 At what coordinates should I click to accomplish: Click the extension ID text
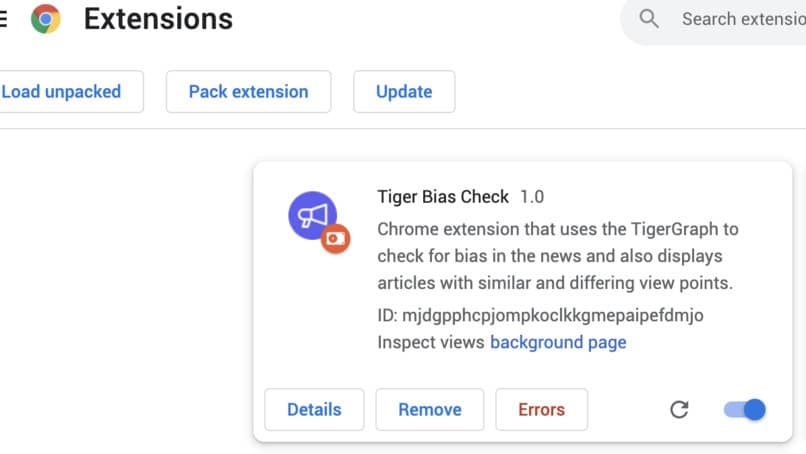pos(540,315)
